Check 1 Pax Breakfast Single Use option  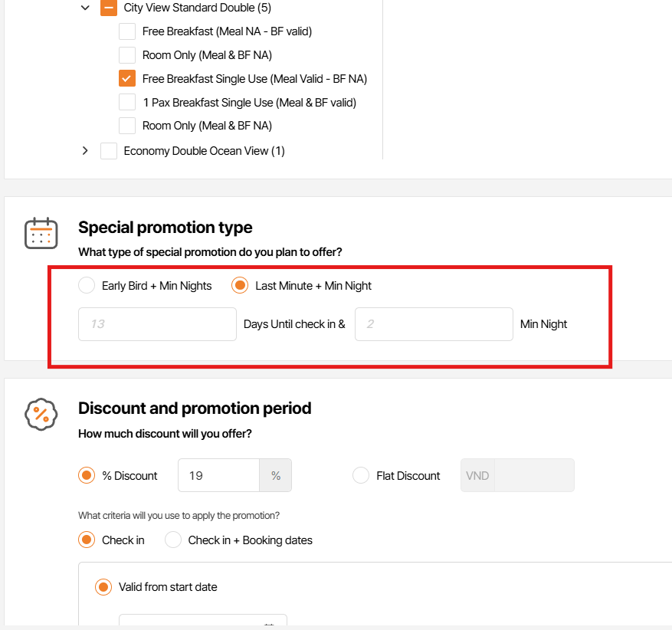coord(127,103)
